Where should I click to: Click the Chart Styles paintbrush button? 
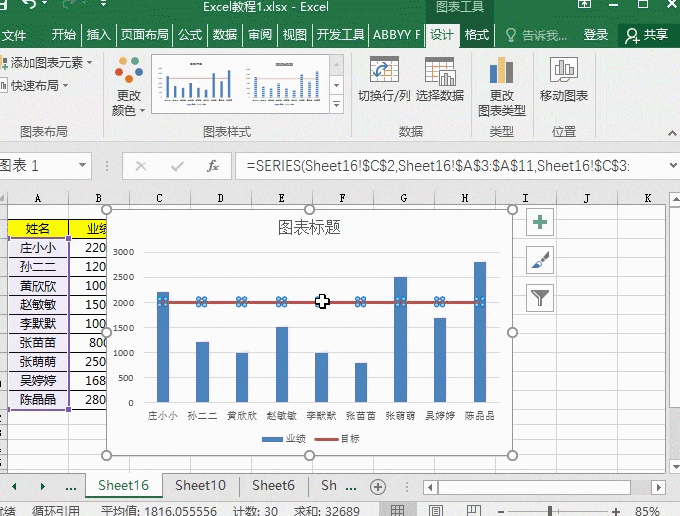[x=540, y=260]
